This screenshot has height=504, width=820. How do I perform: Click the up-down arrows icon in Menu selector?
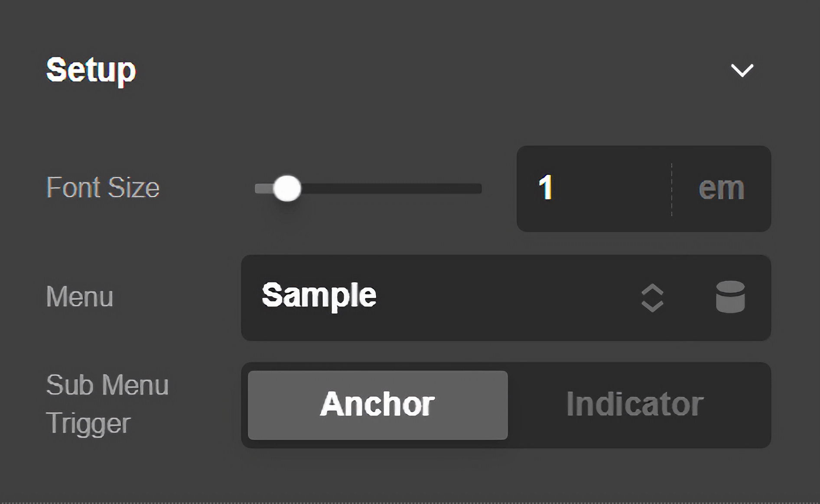pos(652,298)
